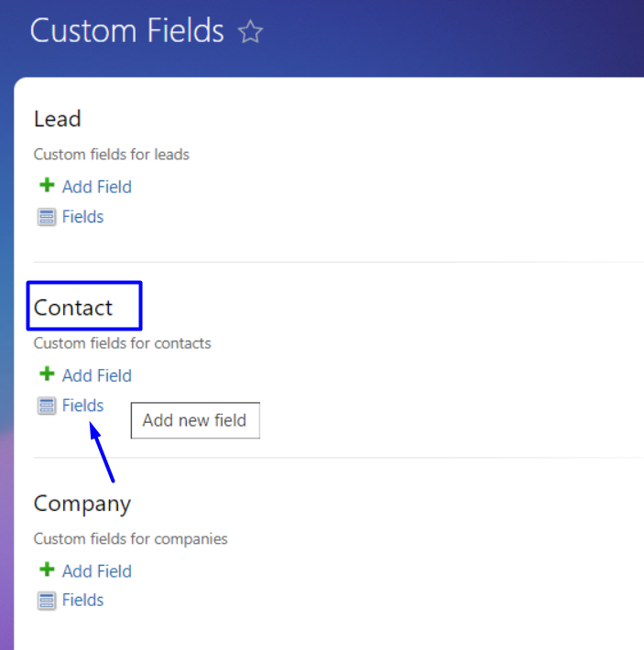644x650 pixels.
Task: Open the Add Field link for companies
Action: click(x=96, y=571)
